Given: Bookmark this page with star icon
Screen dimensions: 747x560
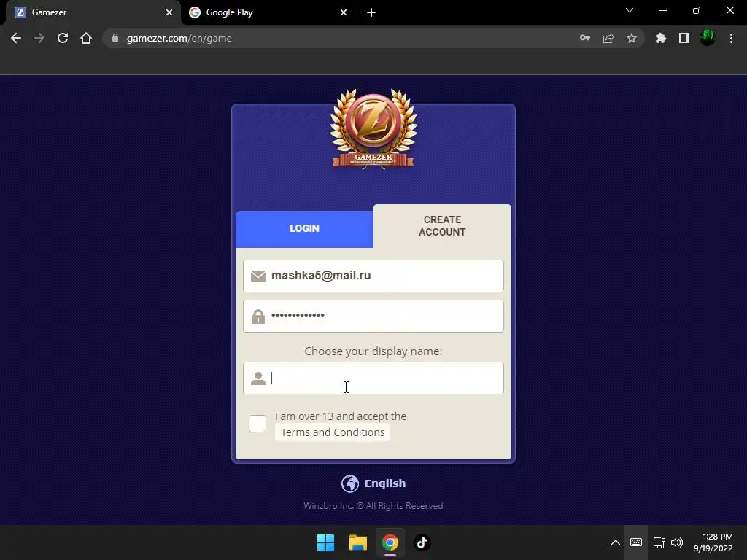Looking at the screenshot, I should [x=632, y=38].
